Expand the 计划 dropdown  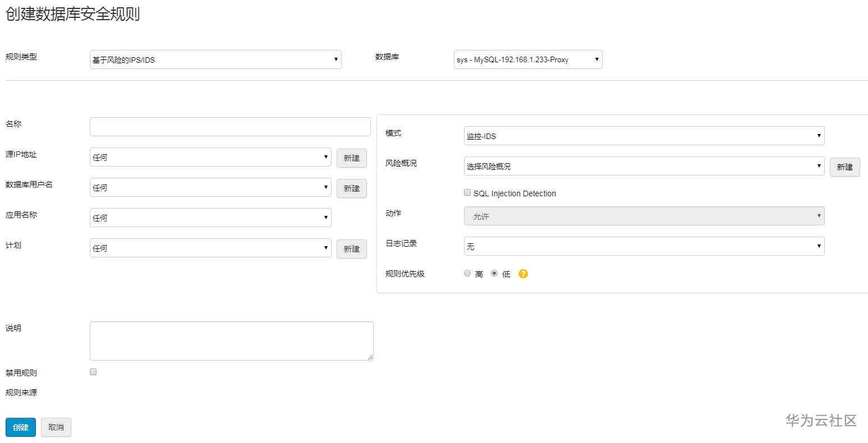pyautogui.click(x=210, y=248)
